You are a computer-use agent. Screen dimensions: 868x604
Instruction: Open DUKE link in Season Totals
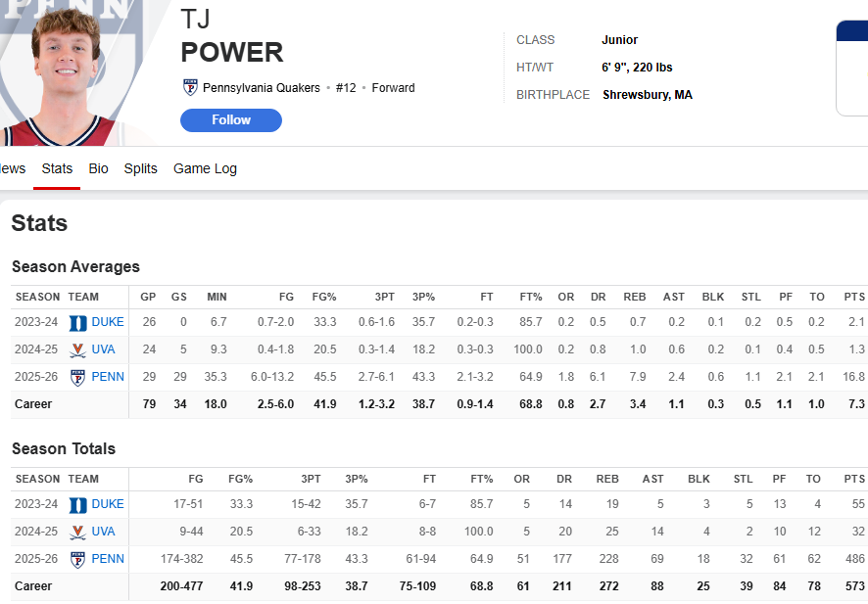pyautogui.click(x=108, y=504)
